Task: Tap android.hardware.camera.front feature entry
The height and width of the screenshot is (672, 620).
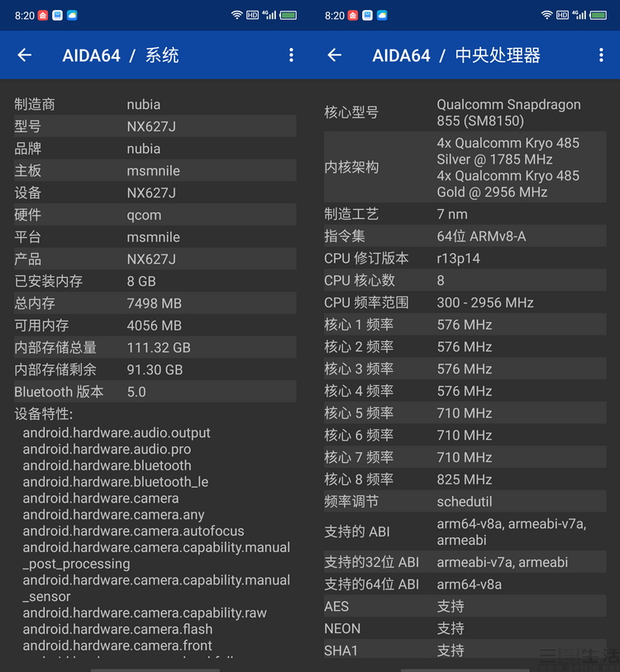Action: tap(117, 646)
